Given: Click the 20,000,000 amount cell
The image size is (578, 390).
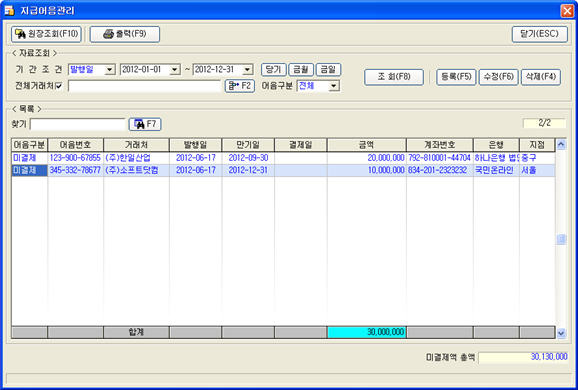Looking at the screenshot, I should click(x=367, y=158).
